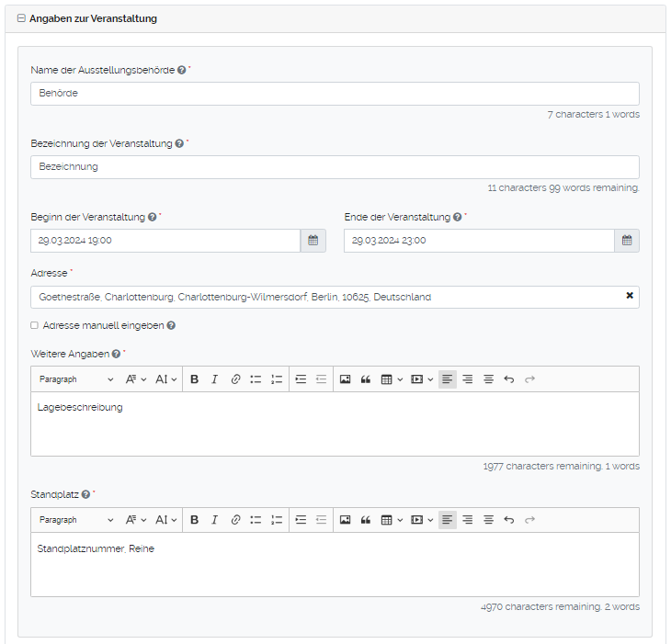
Task: Insert an image in the Weitere Angaben editor
Action: [x=345, y=379]
